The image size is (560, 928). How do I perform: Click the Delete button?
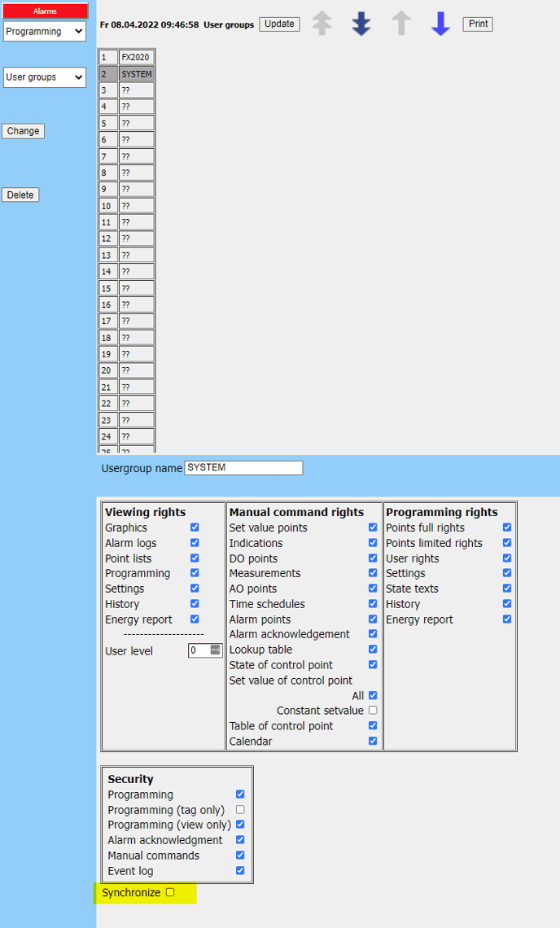(20, 195)
